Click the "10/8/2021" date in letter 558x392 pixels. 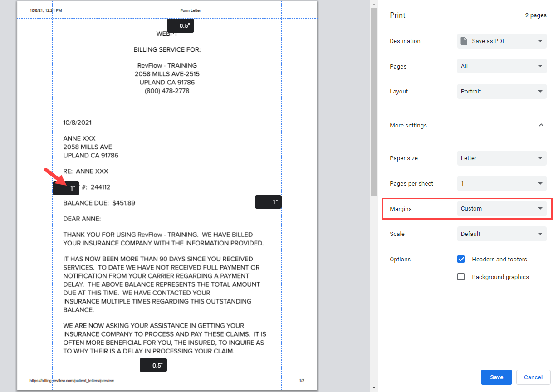(x=78, y=122)
